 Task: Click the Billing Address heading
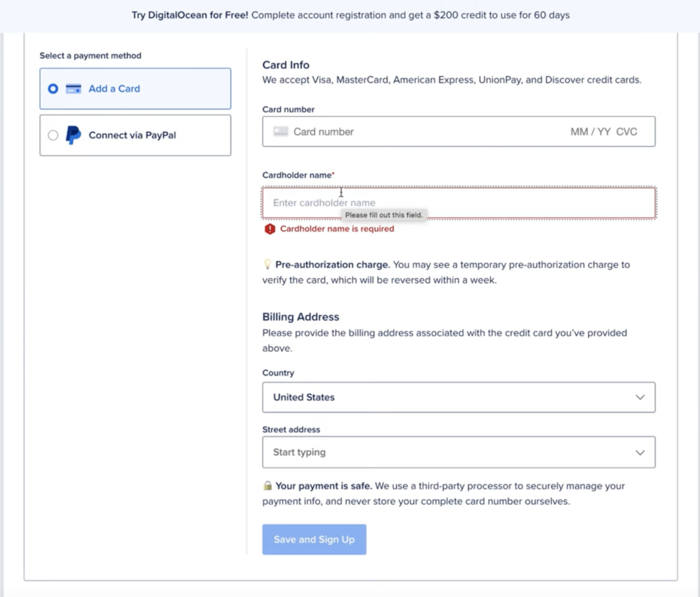click(x=301, y=317)
